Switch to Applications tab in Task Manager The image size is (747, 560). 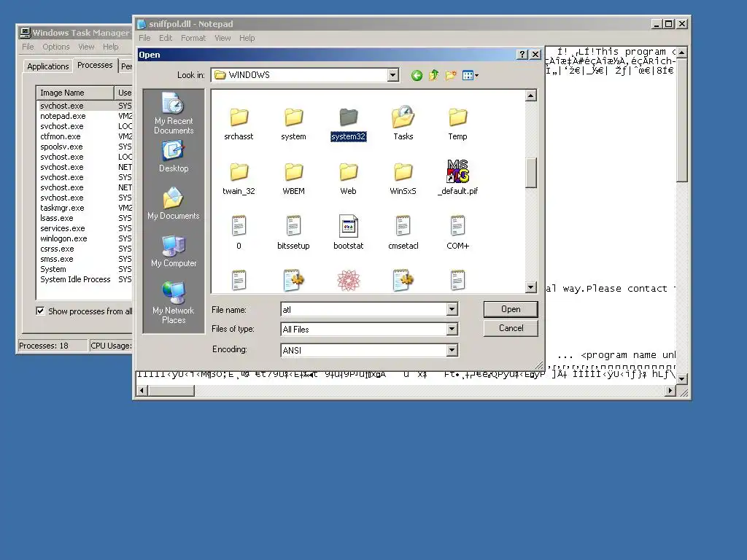coord(47,66)
